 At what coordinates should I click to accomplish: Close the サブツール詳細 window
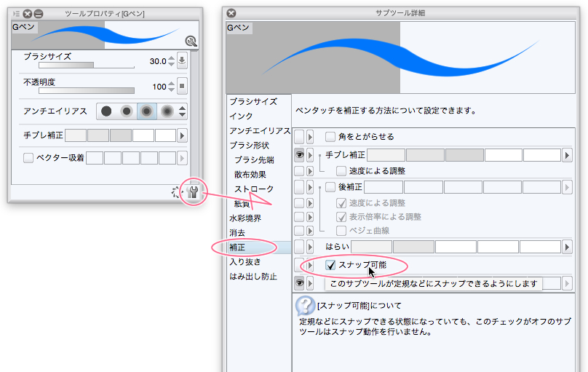click(x=231, y=13)
